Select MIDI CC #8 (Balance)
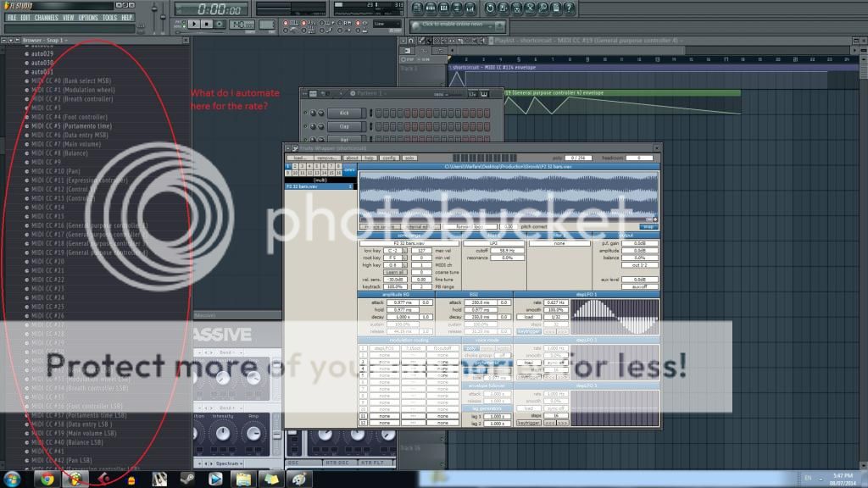Screen dimensions: 868x488 pos(59,153)
